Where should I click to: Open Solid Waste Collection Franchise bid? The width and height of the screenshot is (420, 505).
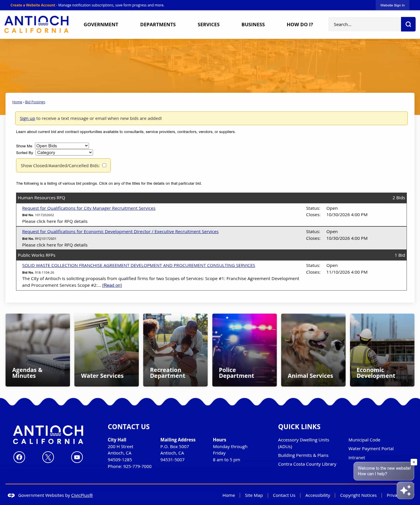point(139,265)
